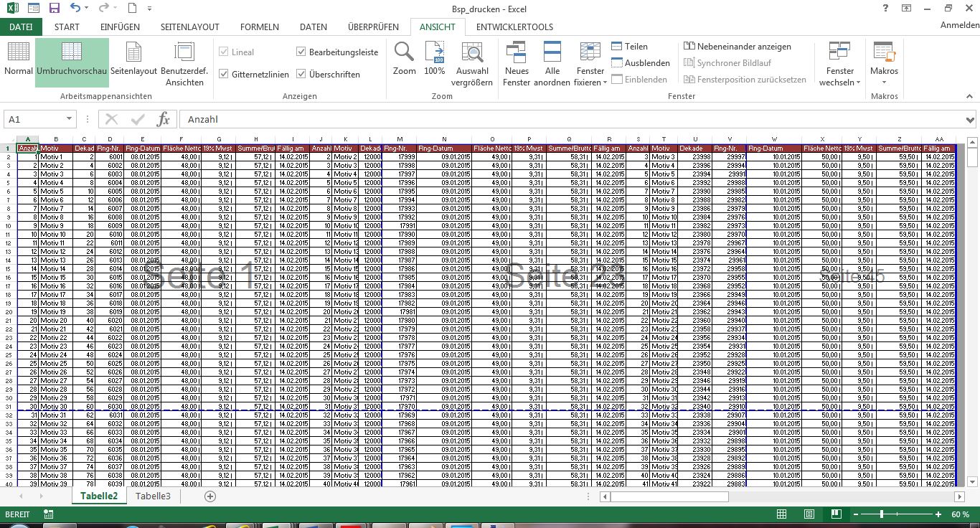Screen dimensions: 980x528
Task: Set zoom to 100% icon
Action: pyautogui.click(x=435, y=53)
